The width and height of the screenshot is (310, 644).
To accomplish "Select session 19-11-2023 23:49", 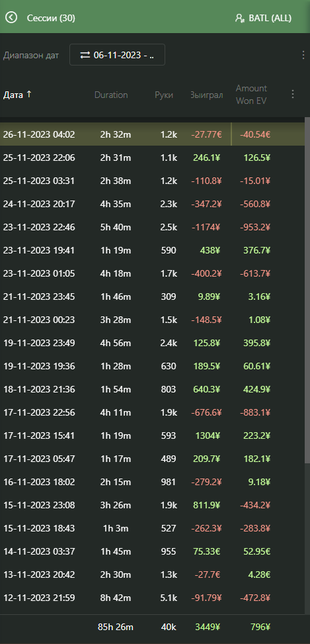I will (x=153, y=343).
